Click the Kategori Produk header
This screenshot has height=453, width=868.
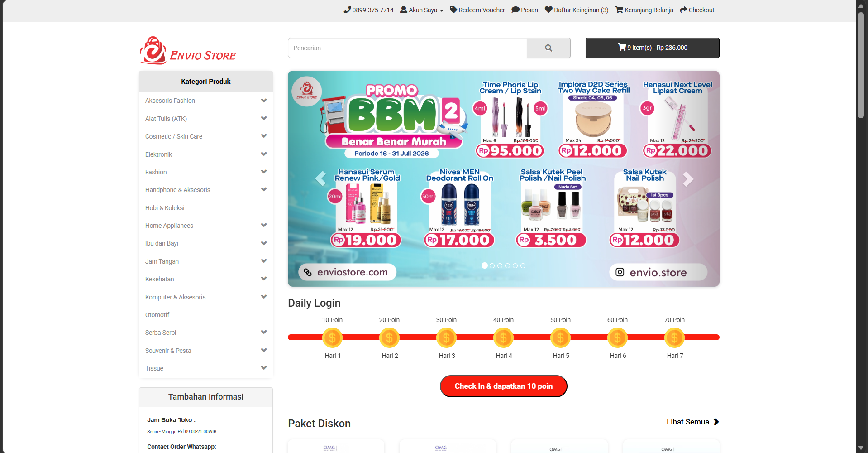point(206,82)
